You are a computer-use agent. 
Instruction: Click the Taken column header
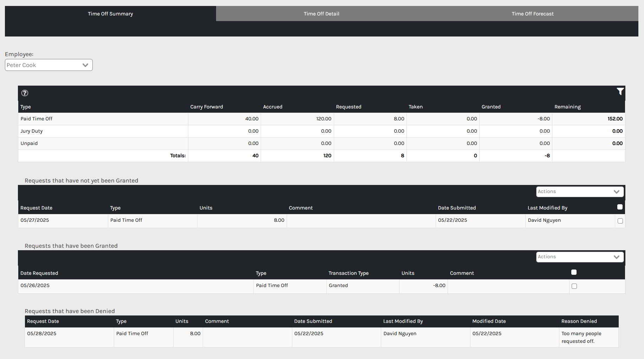click(416, 107)
